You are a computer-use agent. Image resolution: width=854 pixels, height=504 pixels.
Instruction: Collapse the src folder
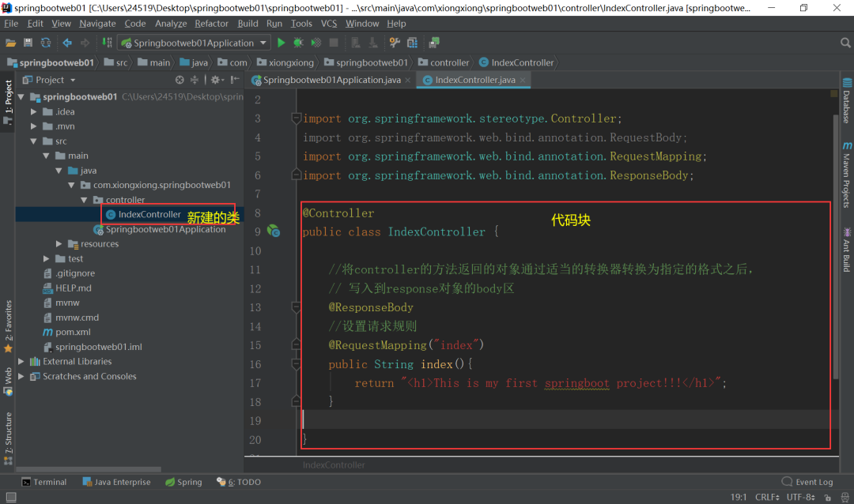34,141
